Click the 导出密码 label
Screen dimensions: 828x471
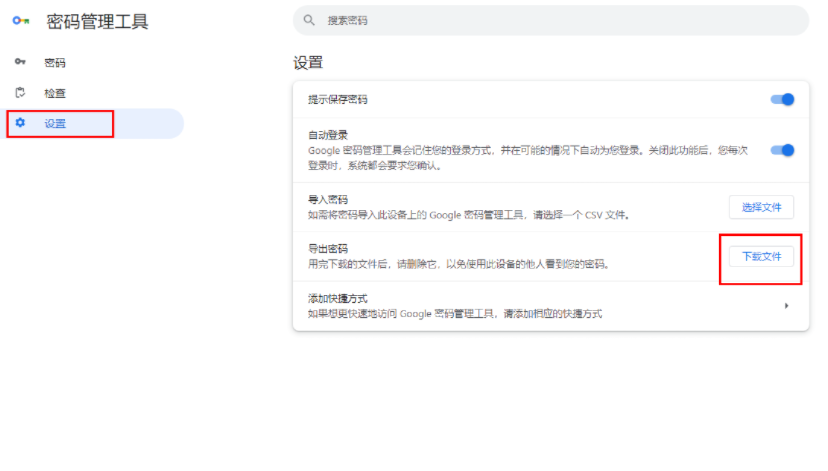point(328,249)
